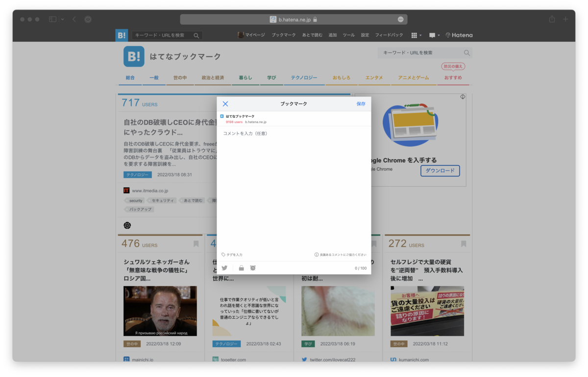Select the アニメとゲーム category tab
Image resolution: width=588 pixels, height=377 pixels.
[x=414, y=78]
